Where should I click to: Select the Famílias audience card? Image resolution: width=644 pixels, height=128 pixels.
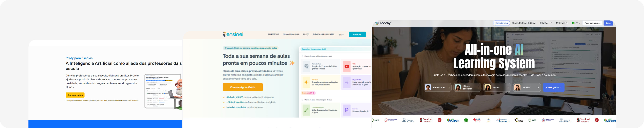click(527, 88)
